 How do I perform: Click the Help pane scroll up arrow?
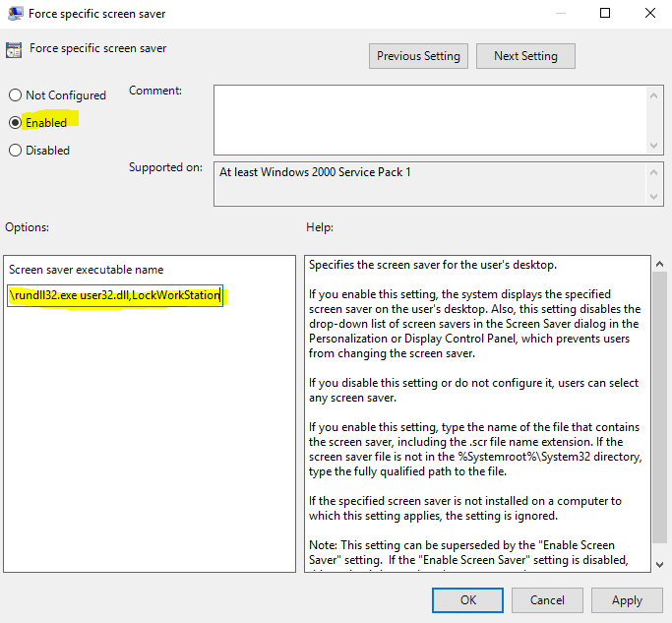tap(658, 264)
